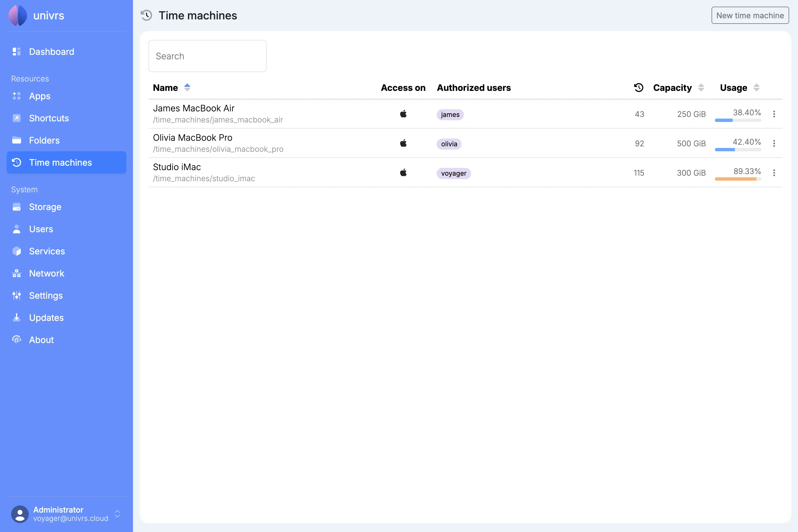This screenshot has width=798, height=532.
Task: Click Apple icon in Studio iMac row
Action: (x=403, y=172)
